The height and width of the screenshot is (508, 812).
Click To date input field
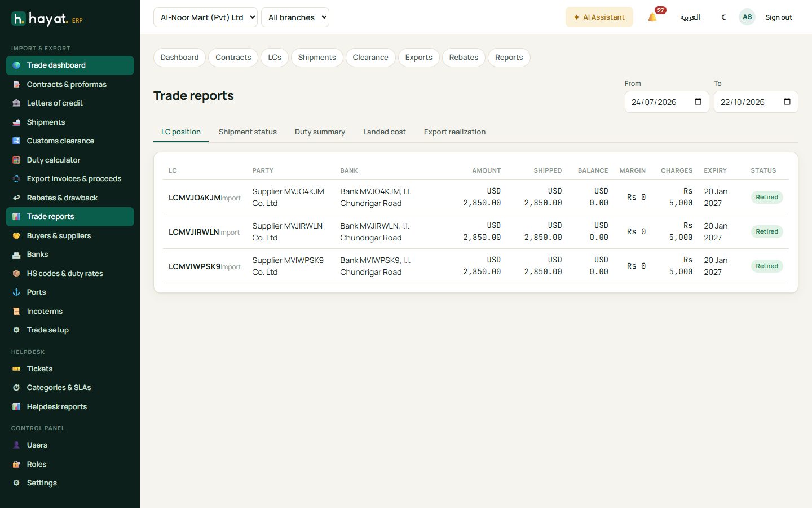tap(756, 102)
